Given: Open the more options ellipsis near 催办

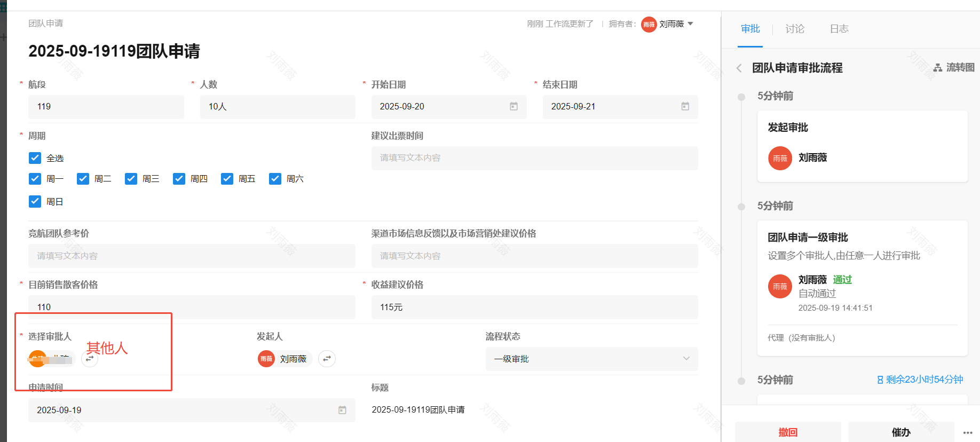Looking at the screenshot, I should tap(968, 432).
